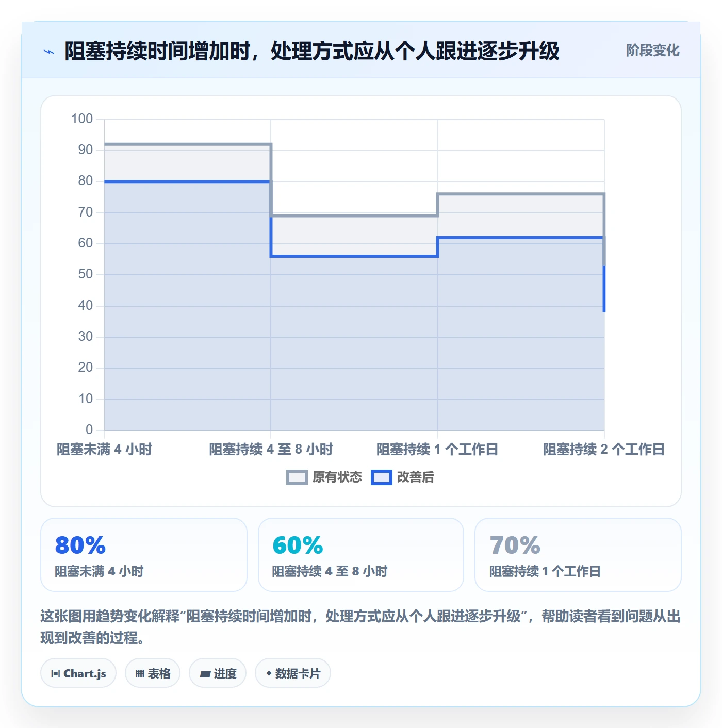
Task: Click the card caption 阻塞持续 4 至 8 小时
Action: click(330, 571)
